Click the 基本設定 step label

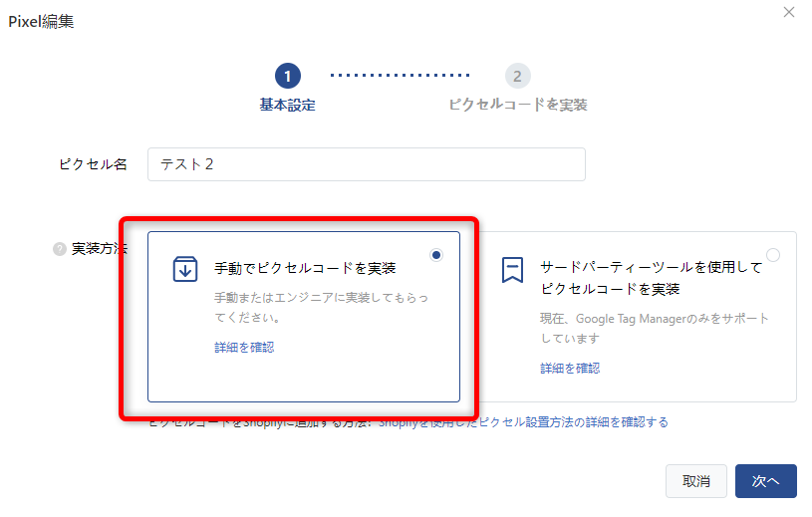tap(287, 105)
